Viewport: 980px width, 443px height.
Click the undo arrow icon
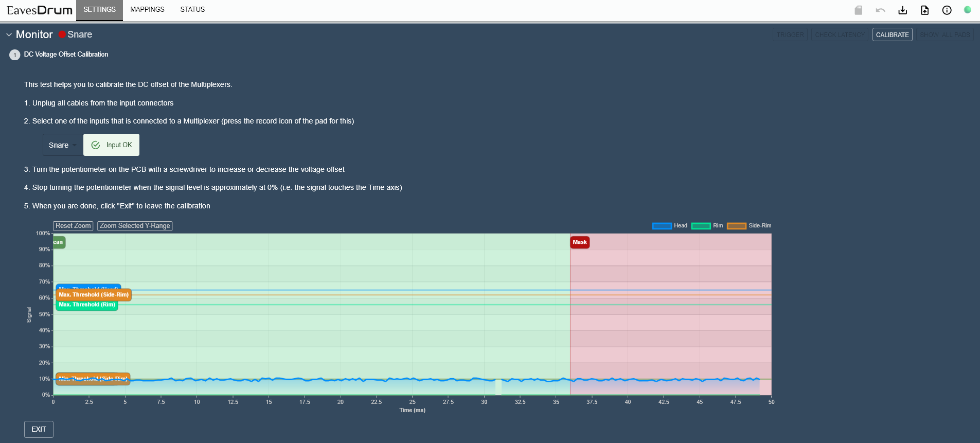(x=880, y=10)
